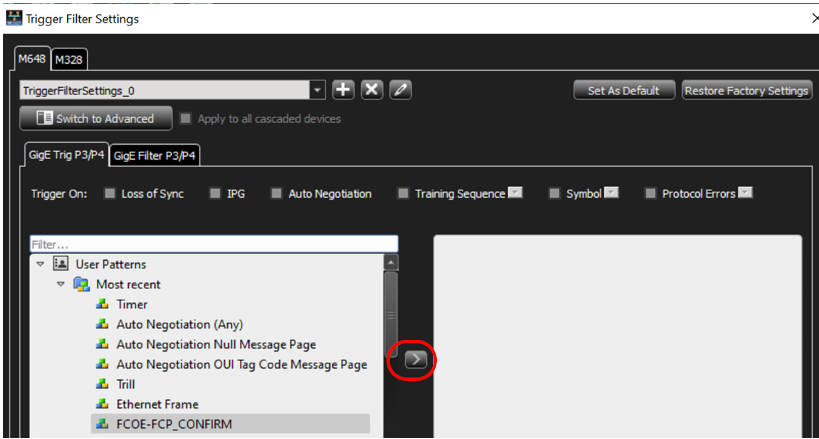Enable IPG trigger checkbox
The image size is (819, 439).
point(215,193)
